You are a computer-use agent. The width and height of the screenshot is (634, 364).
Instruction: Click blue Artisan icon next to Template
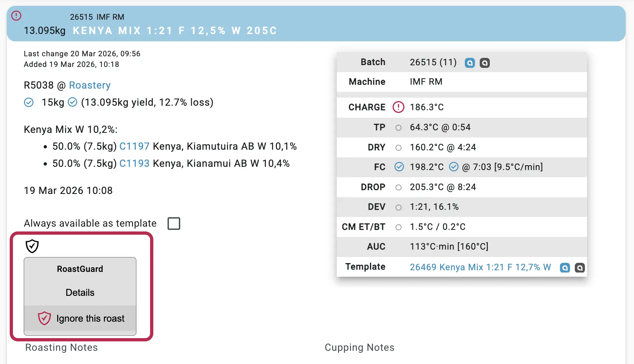click(x=565, y=268)
